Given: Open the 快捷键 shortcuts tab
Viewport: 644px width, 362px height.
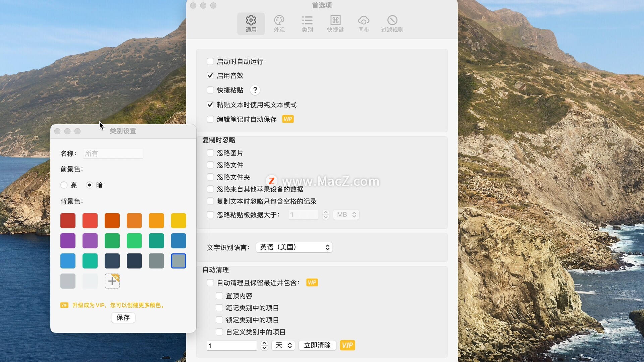Looking at the screenshot, I should point(335,24).
